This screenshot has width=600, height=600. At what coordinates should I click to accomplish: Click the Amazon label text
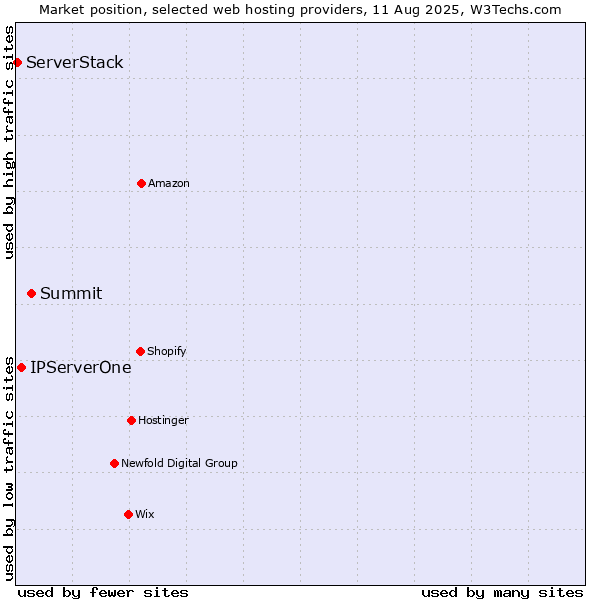click(169, 183)
